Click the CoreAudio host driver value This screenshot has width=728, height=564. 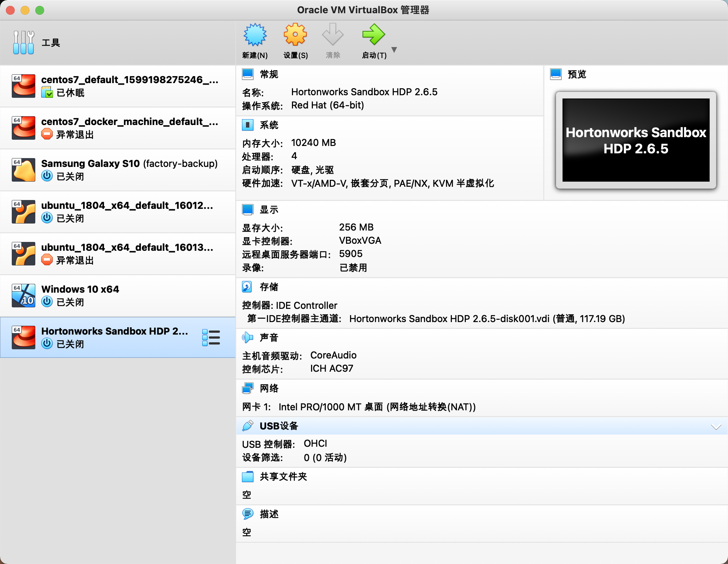(x=333, y=355)
